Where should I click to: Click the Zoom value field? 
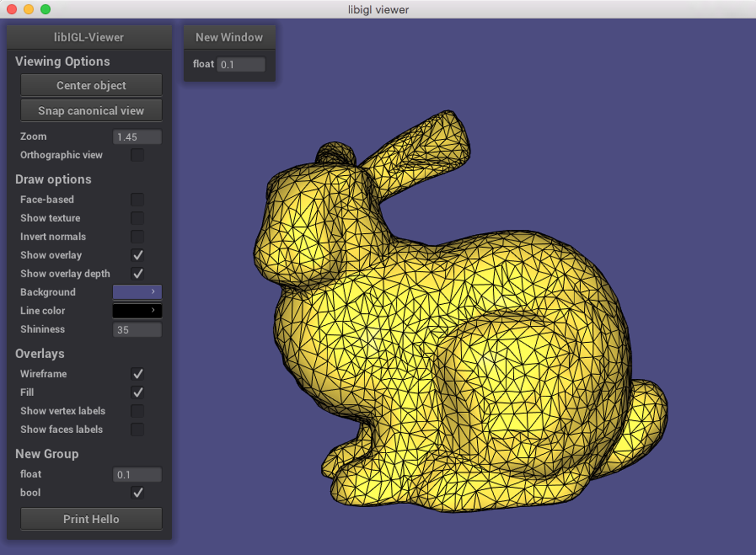[137, 137]
